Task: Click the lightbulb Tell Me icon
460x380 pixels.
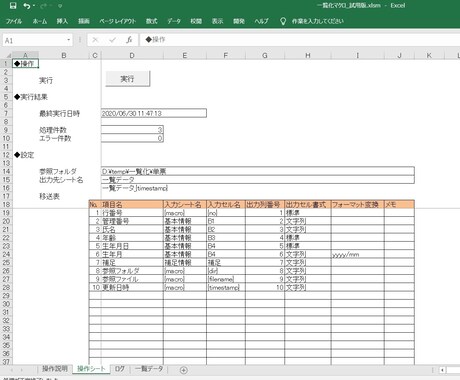Action: pyautogui.click(x=283, y=21)
